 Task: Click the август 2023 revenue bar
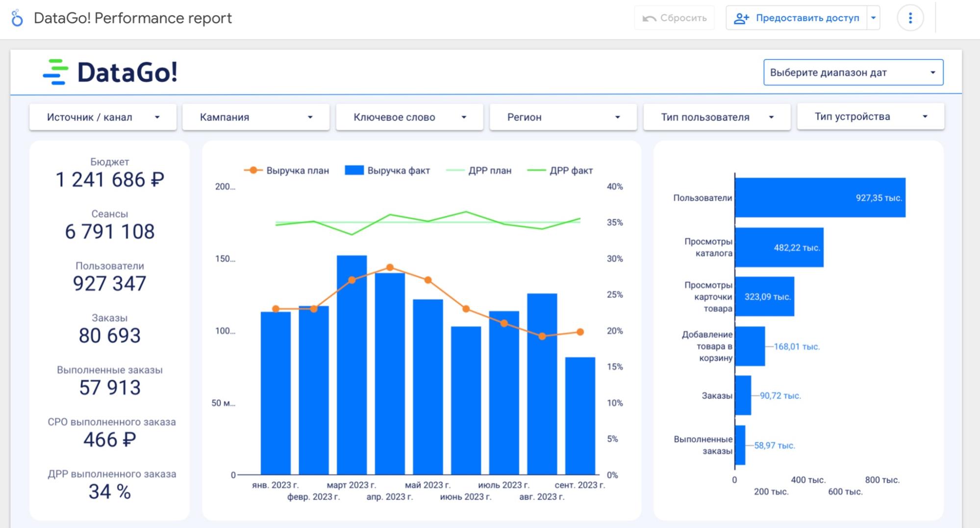[542, 384]
